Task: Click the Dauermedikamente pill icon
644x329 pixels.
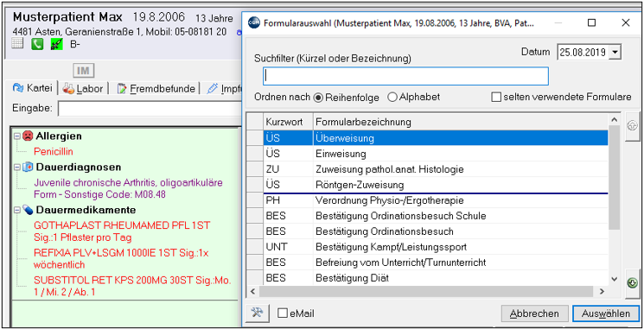Action: point(28,210)
